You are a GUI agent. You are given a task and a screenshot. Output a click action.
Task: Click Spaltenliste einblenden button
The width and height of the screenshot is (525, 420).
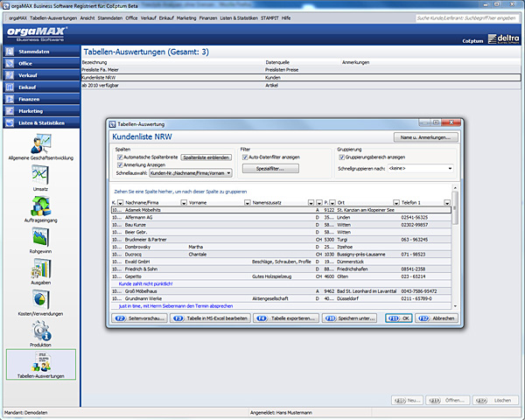click(x=206, y=157)
